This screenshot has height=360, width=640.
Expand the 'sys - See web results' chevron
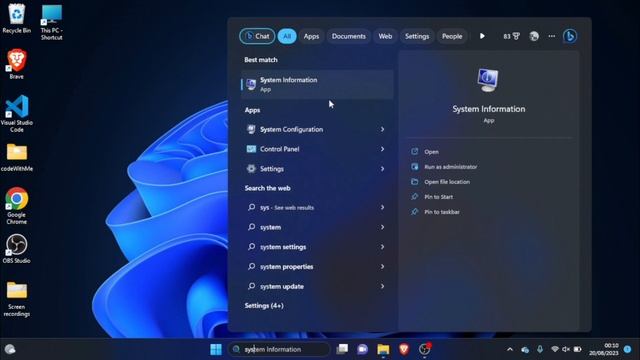(x=382, y=207)
